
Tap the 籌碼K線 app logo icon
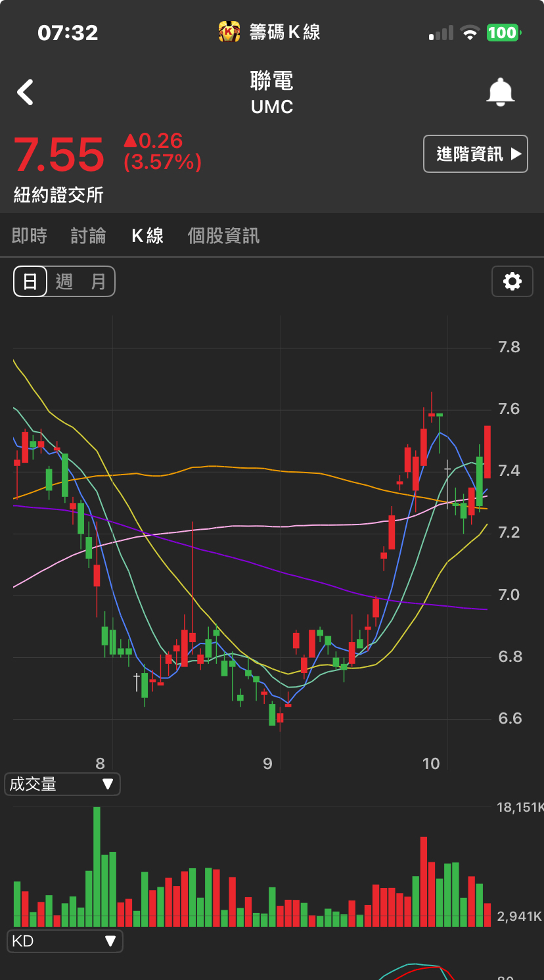[229, 32]
